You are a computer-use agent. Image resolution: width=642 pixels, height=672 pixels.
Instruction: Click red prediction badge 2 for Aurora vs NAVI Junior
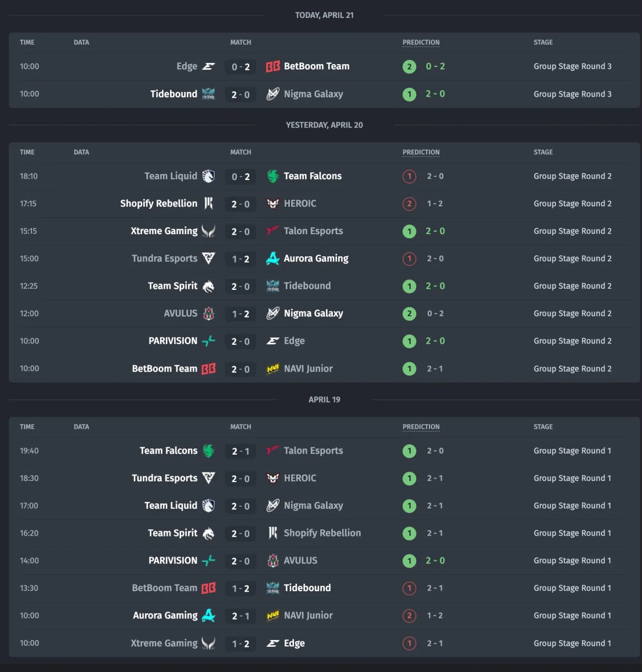[x=409, y=616]
